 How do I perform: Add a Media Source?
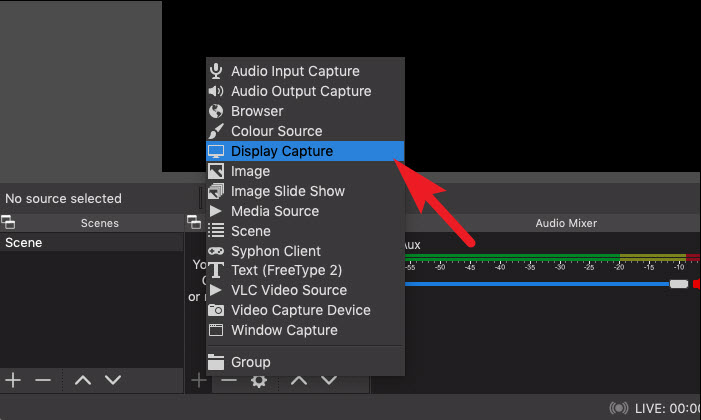(x=305, y=211)
